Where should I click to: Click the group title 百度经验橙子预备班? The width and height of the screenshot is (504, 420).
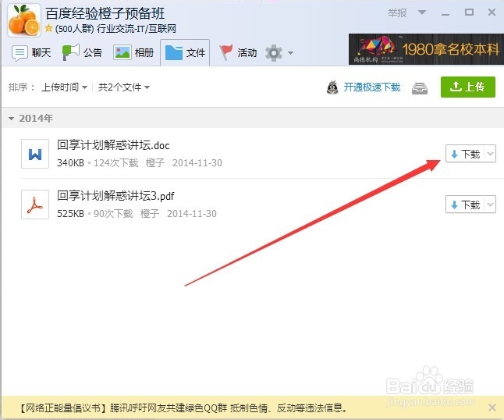105,13
